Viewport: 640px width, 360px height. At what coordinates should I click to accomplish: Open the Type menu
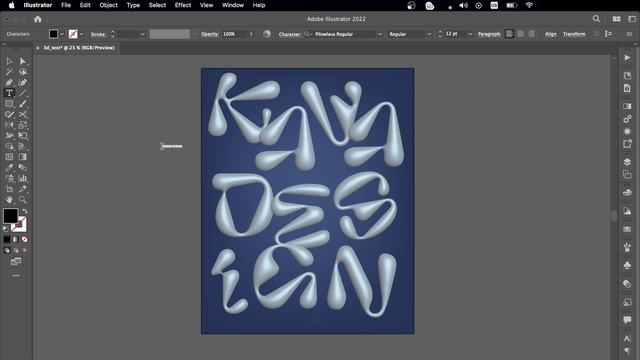[x=133, y=5]
